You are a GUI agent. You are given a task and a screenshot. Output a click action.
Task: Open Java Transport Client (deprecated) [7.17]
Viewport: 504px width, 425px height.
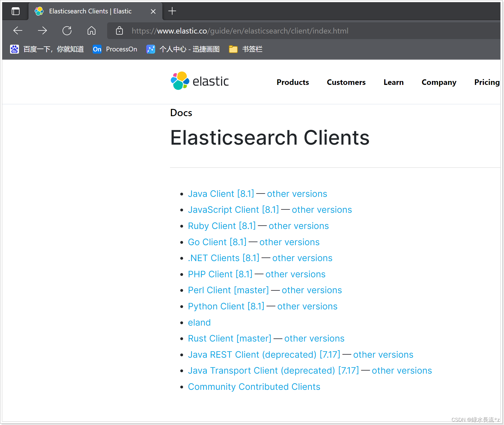273,370
